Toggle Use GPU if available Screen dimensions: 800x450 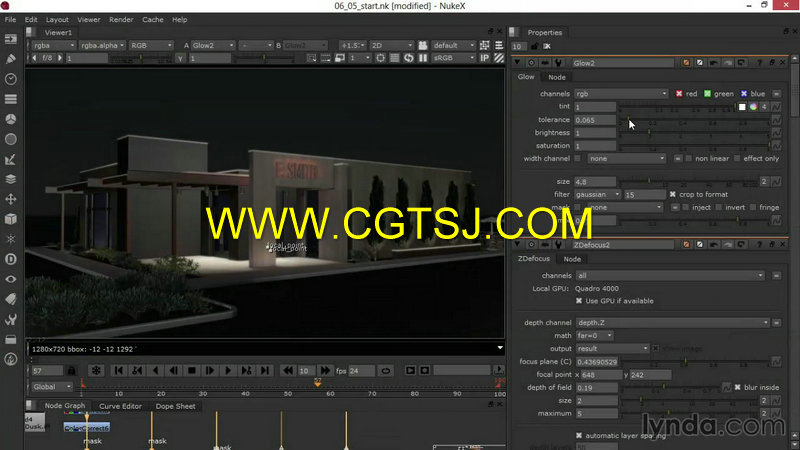(x=579, y=301)
